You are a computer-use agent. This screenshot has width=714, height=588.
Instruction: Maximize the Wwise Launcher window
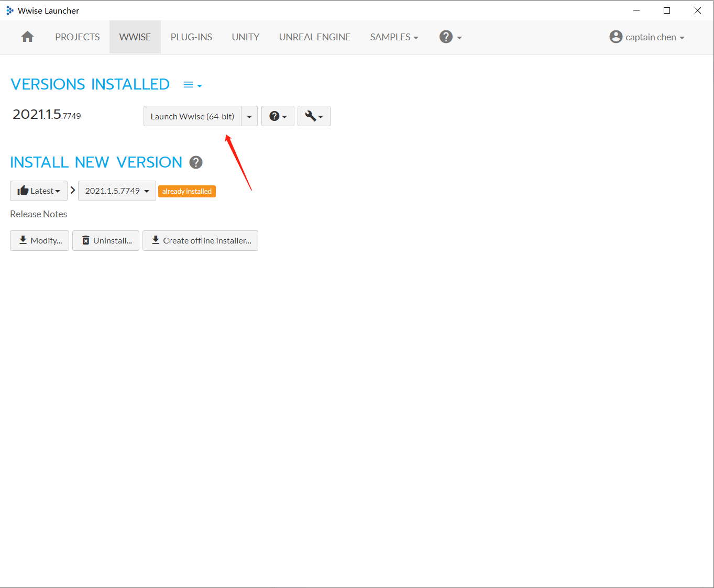pos(667,10)
